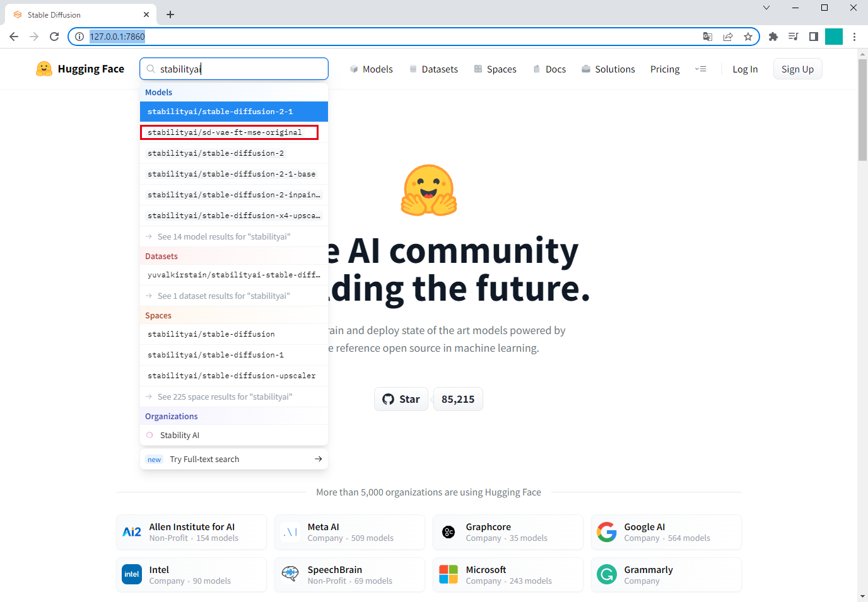The width and height of the screenshot is (868, 602).
Task: Open the Google AI organization card
Action: [666, 532]
